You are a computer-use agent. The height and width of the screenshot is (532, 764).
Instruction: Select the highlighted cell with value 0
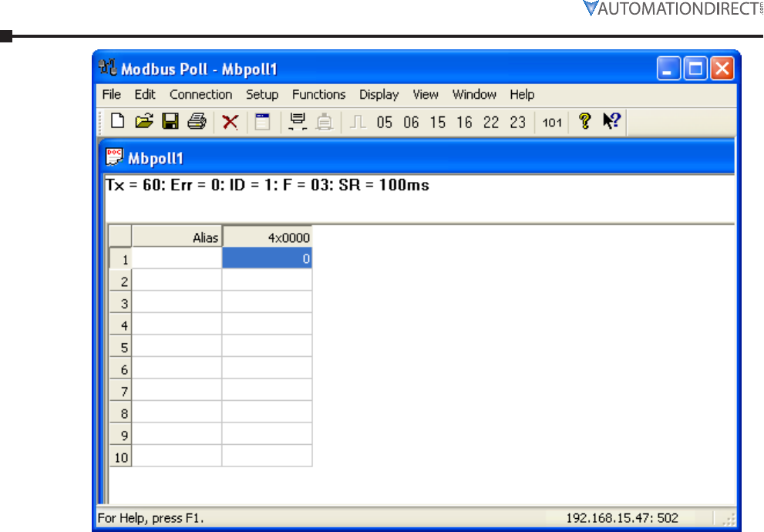[x=267, y=258]
